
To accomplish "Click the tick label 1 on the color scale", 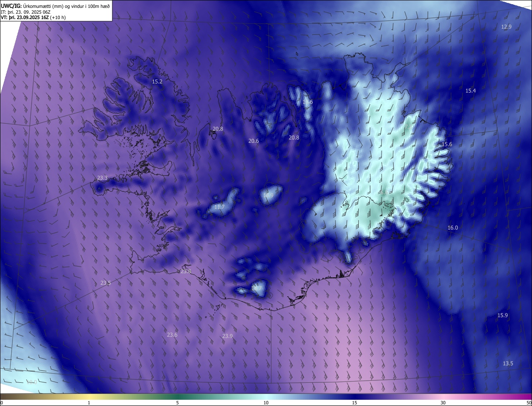I will pos(89,403).
